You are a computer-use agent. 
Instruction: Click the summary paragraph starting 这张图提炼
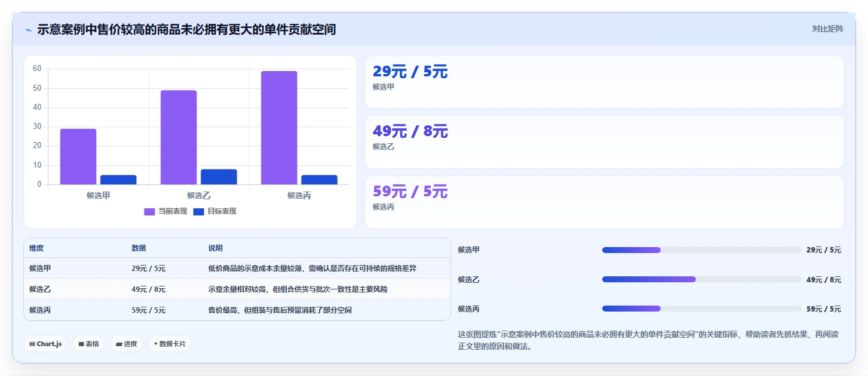pos(648,340)
